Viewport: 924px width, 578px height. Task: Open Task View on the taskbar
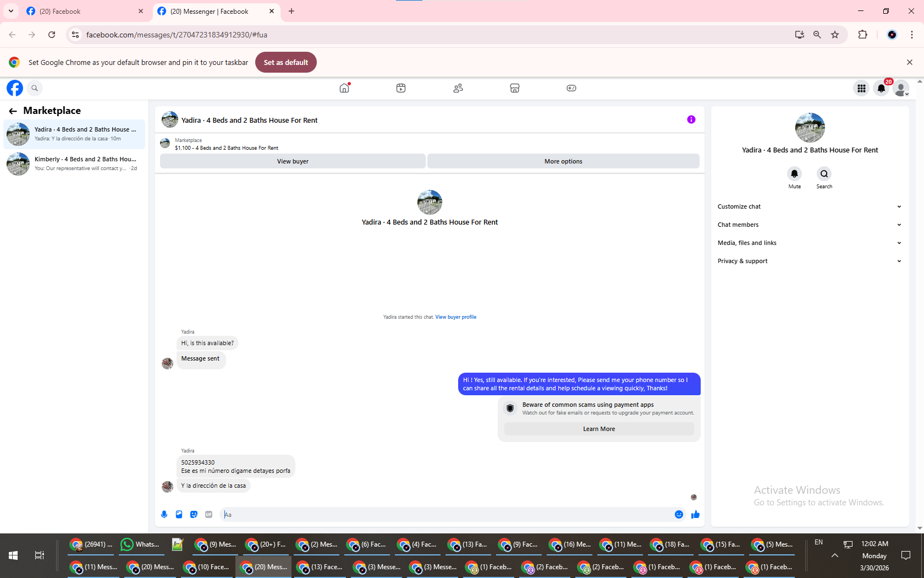(39, 555)
